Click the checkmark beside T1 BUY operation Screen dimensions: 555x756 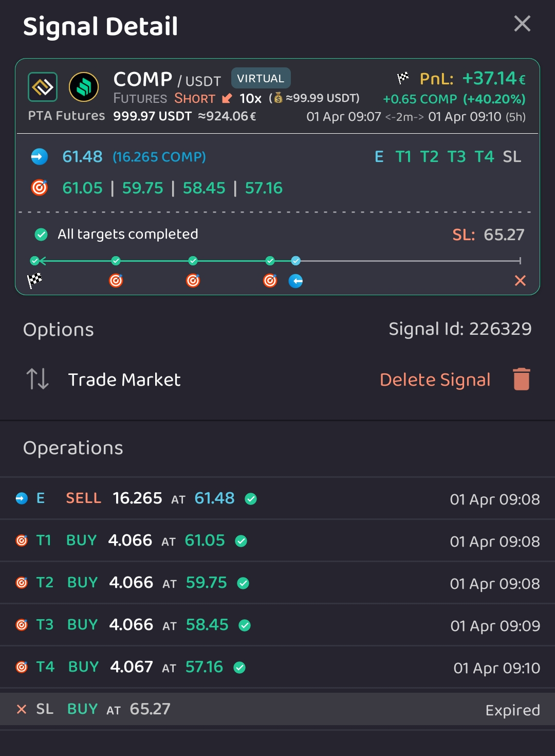point(240,541)
